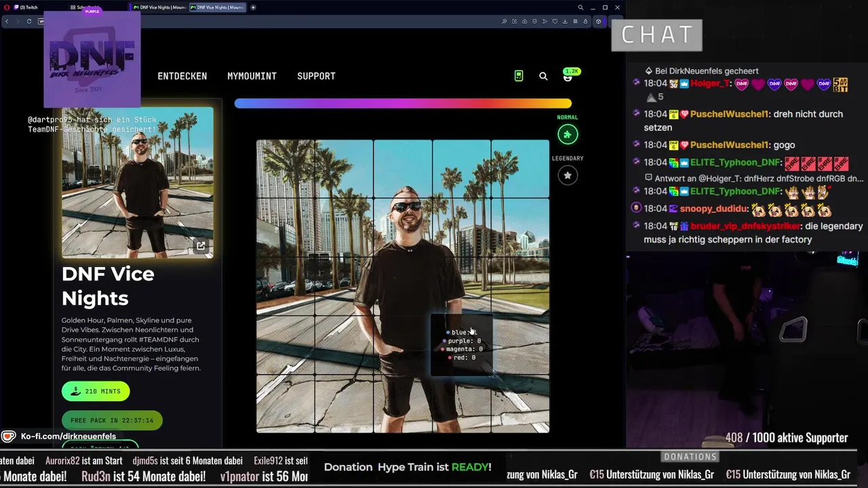Screen dimensions: 868x488
Task: Click username bruder_vip_dnfskystriker in chat
Action: pyautogui.click(x=746, y=226)
